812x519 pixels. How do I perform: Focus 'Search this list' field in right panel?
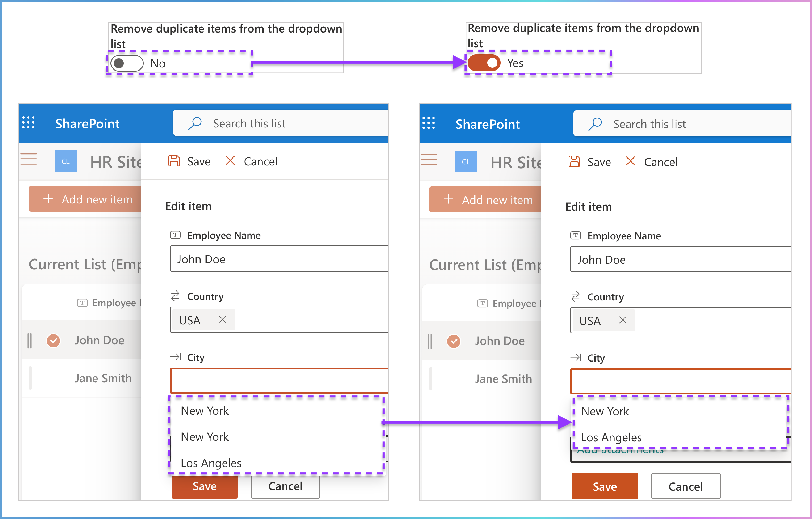tap(682, 124)
